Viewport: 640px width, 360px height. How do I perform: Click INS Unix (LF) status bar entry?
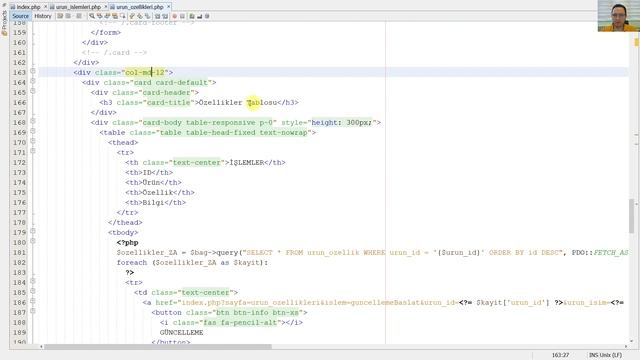pos(605,355)
